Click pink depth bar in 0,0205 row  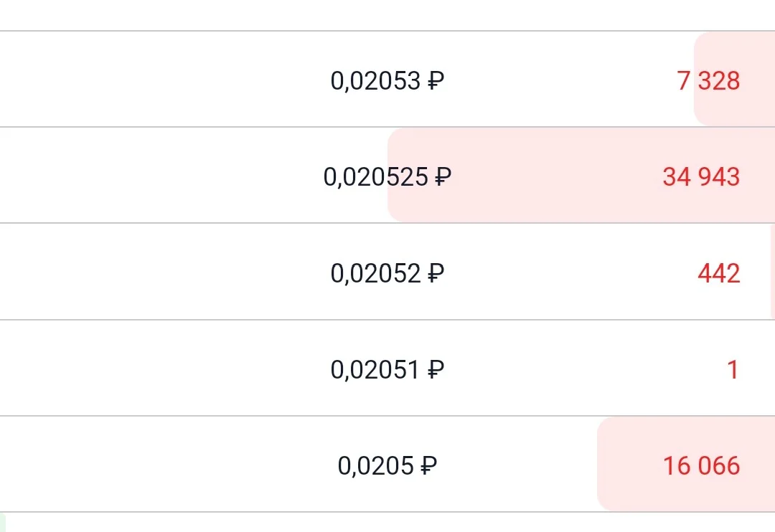coord(686,464)
